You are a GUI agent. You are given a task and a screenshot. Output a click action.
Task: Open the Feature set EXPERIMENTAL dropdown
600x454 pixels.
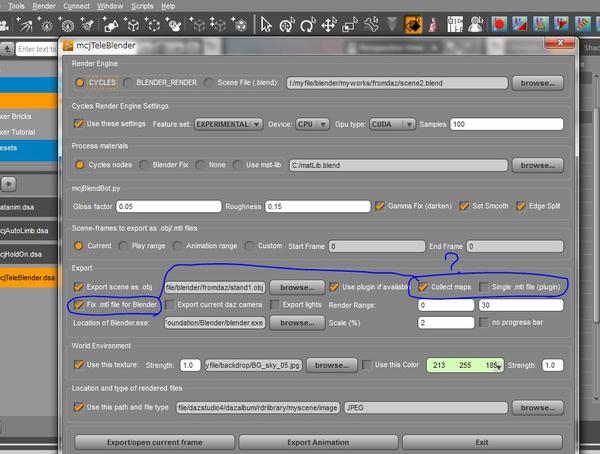point(228,124)
